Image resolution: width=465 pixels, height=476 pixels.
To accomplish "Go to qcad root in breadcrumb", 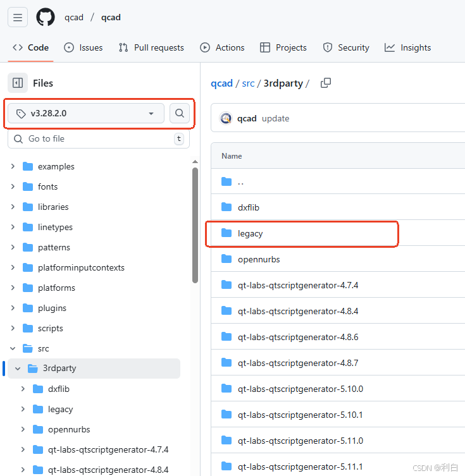I will point(221,83).
